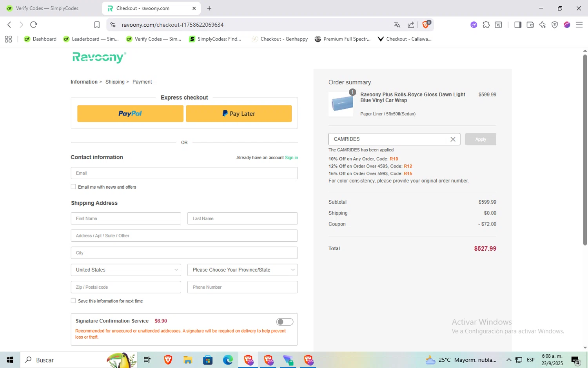Click the ESP language indicator
Viewport: 588px width, 368px height.
pyautogui.click(x=531, y=360)
